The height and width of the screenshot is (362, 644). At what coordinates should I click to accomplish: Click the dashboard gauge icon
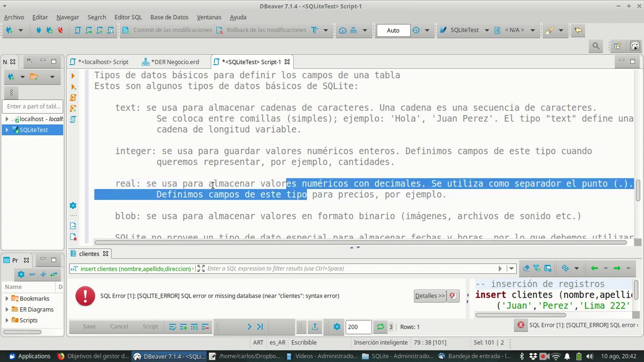(343, 30)
